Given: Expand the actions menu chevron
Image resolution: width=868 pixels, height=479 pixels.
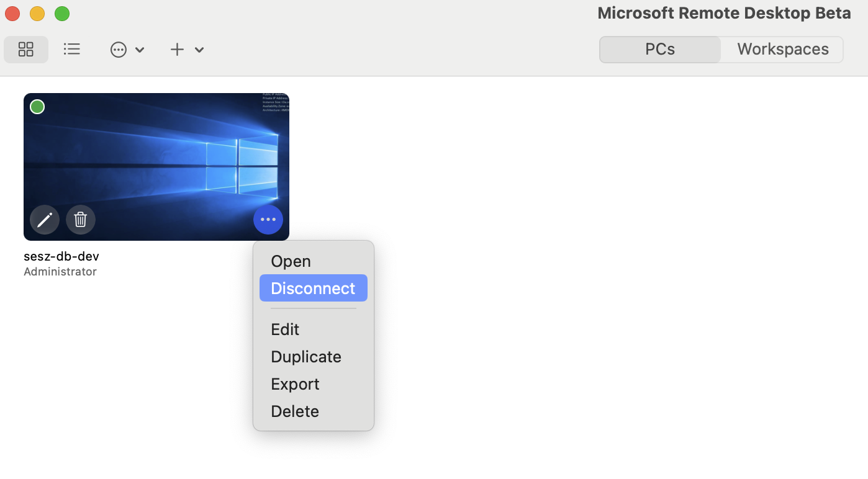Looking at the screenshot, I should [x=140, y=50].
